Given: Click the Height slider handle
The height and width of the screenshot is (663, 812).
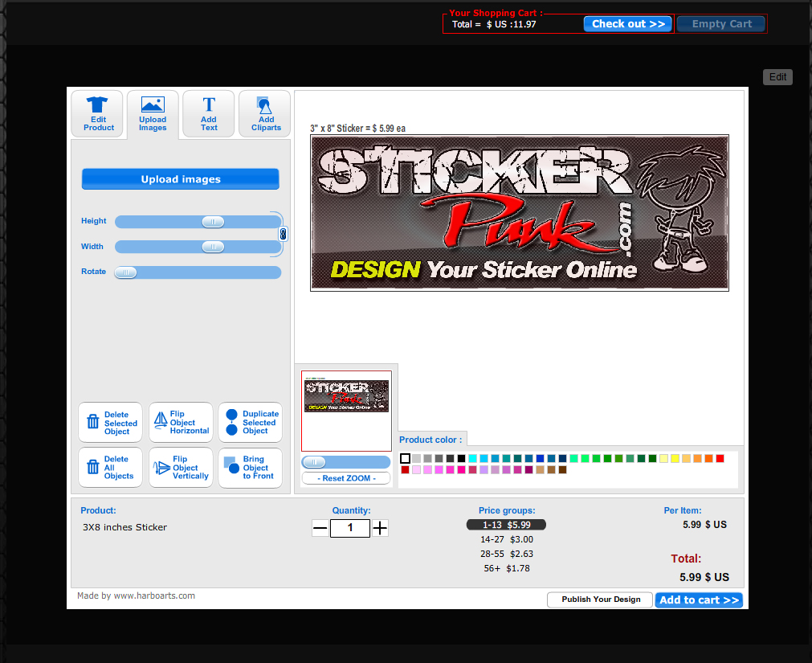Looking at the screenshot, I should 213,222.
